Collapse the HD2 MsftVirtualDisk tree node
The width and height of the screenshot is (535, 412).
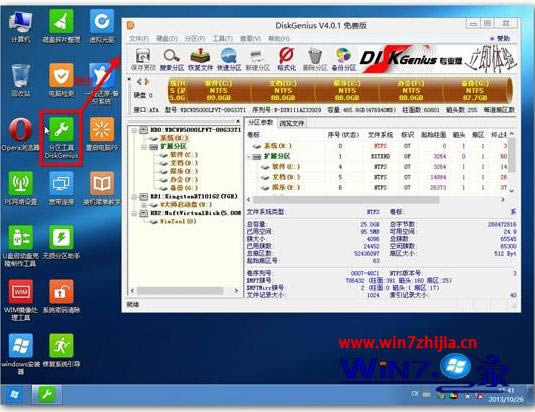pyautogui.click(x=134, y=214)
